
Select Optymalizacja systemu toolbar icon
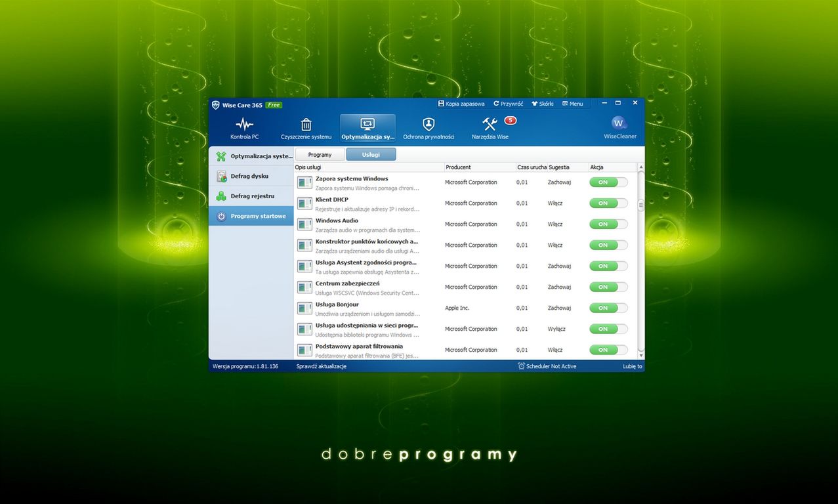click(x=367, y=124)
